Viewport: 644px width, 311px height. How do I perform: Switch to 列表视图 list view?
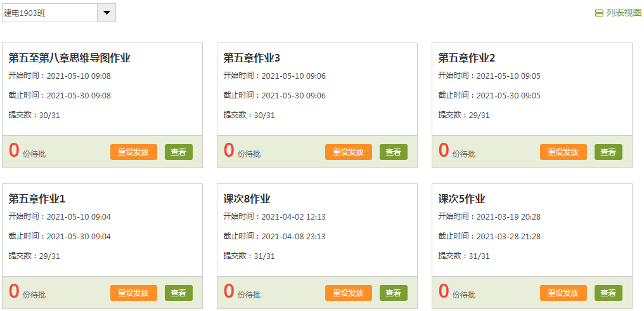click(x=624, y=13)
